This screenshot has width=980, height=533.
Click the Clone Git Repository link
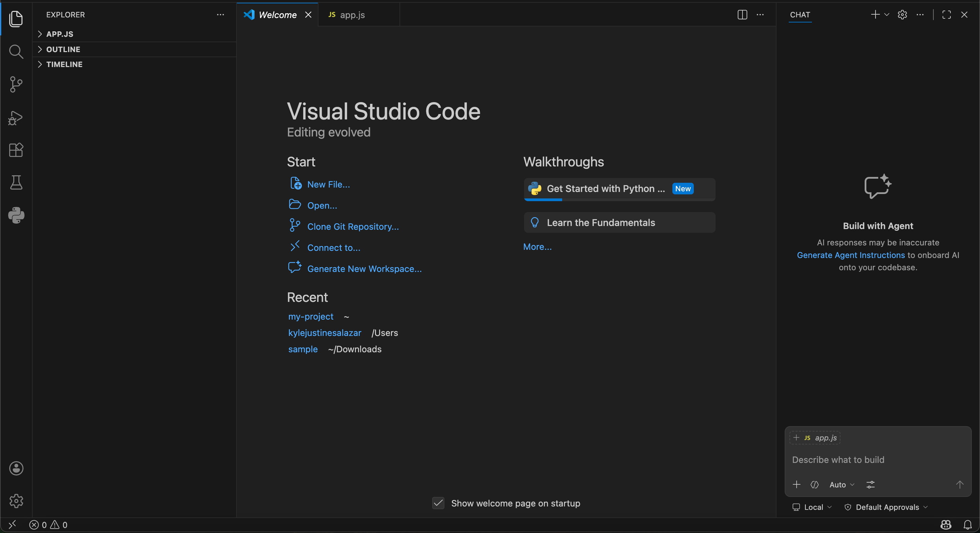[x=353, y=226]
